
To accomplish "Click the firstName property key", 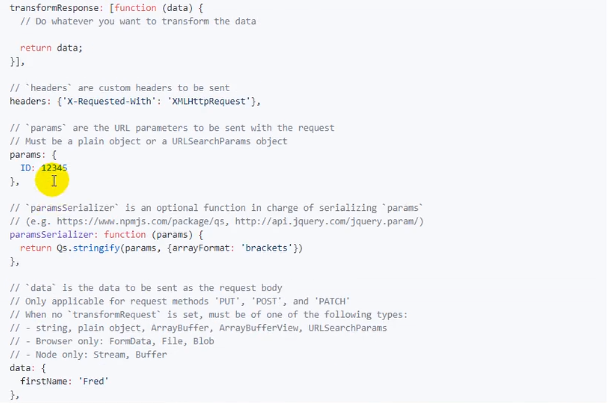I will pos(44,381).
